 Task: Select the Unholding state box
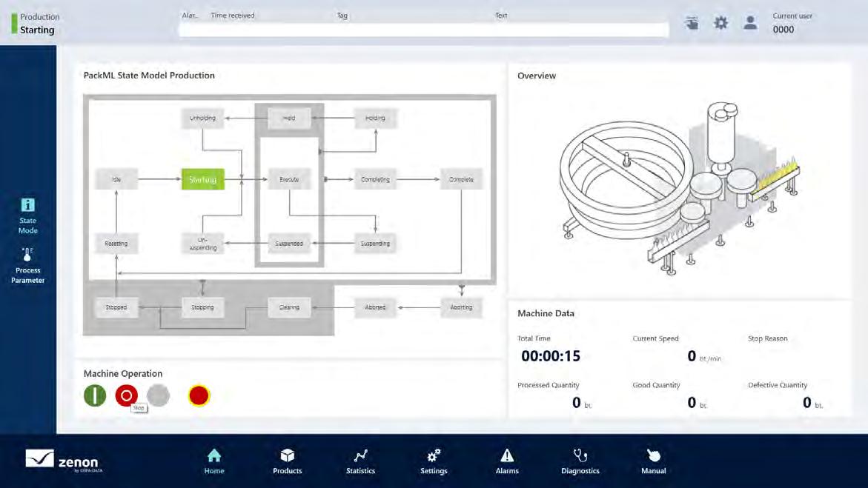coord(202,118)
